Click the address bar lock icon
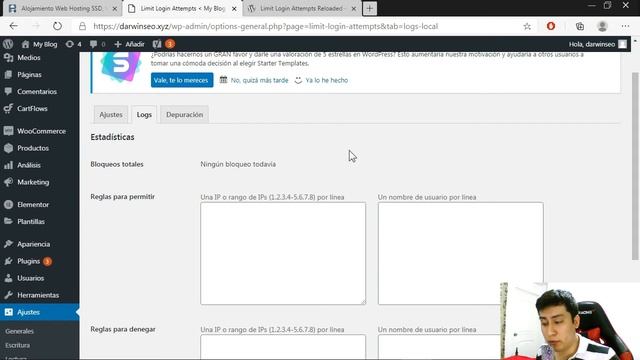Image resolution: width=640 pixels, height=360 pixels. (x=82, y=26)
